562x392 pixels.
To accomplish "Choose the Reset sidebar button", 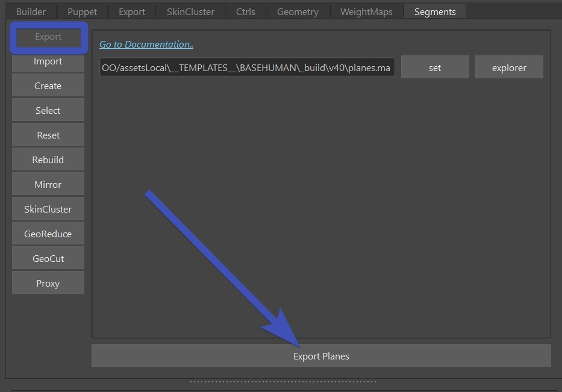I will tap(48, 135).
